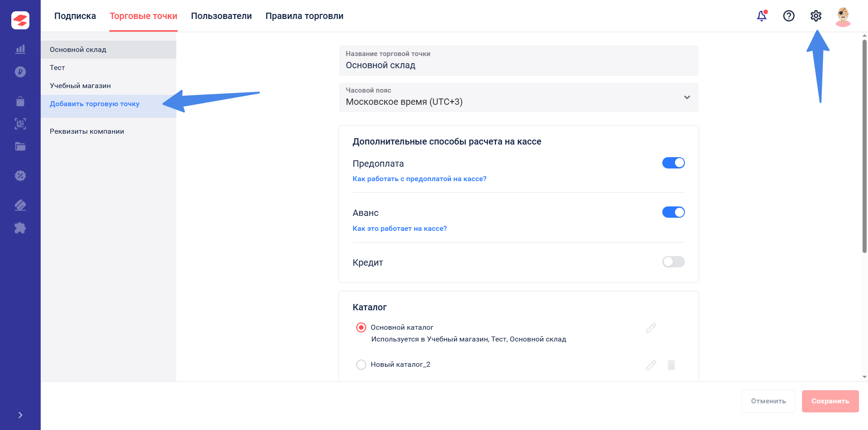Toggle the Предоплата switch

(x=673, y=163)
